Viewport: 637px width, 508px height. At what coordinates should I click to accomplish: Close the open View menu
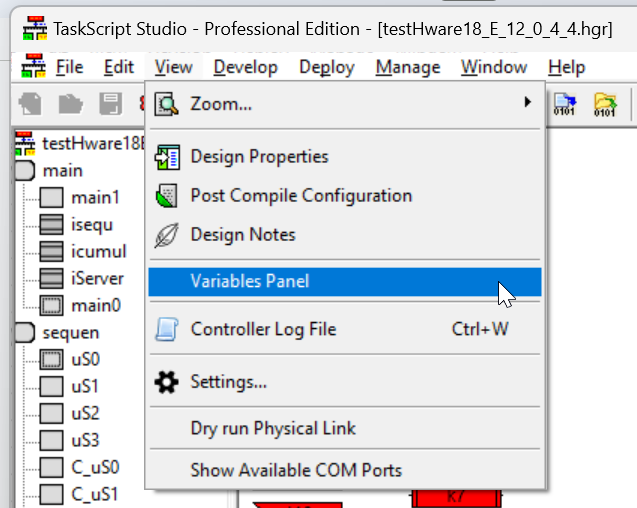tap(173, 67)
